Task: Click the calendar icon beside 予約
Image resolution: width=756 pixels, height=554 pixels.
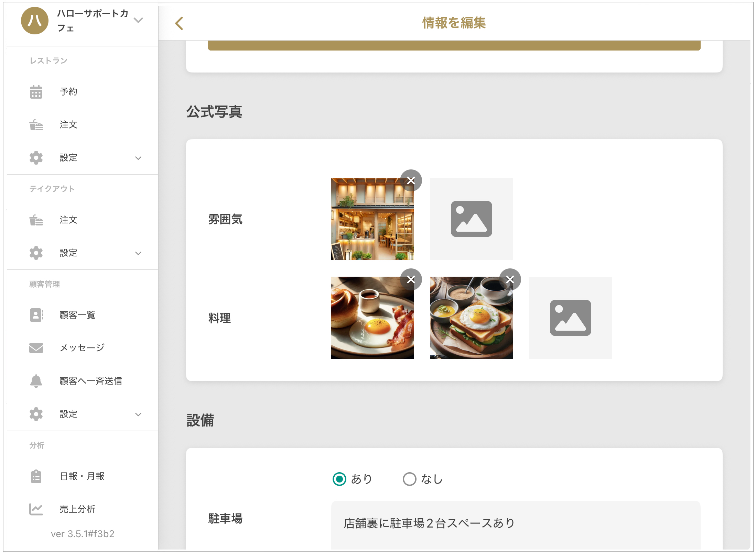Action: pyautogui.click(x=36, y=91)
